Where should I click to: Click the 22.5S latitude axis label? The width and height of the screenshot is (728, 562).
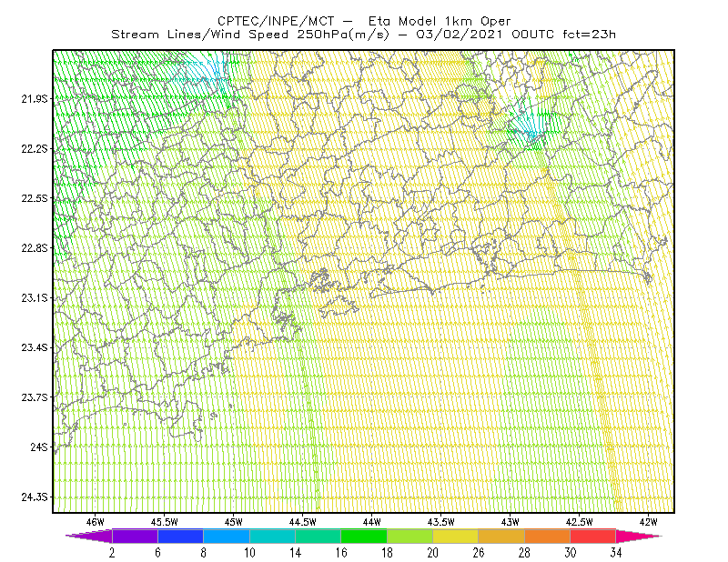pyautogui.click(x=35, y=198)
